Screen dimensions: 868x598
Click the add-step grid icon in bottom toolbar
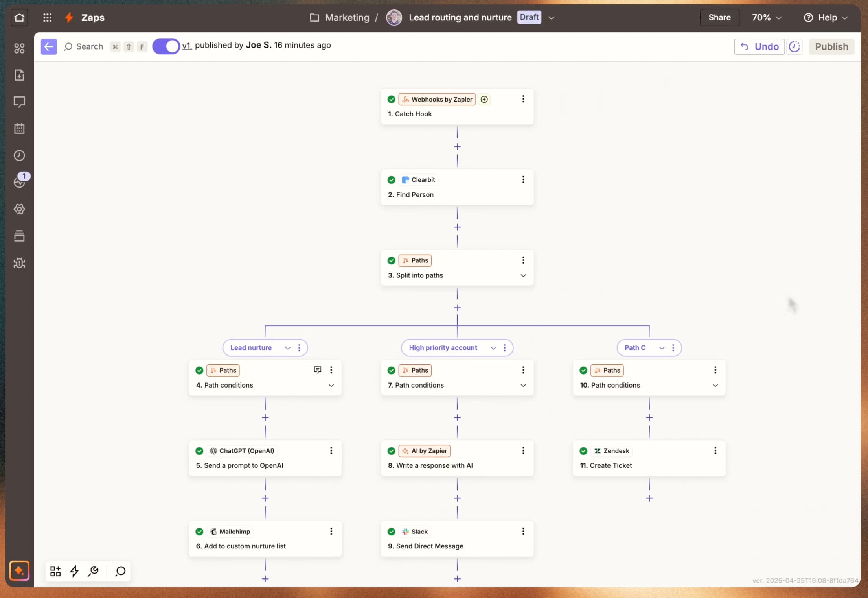click(55, 571)
